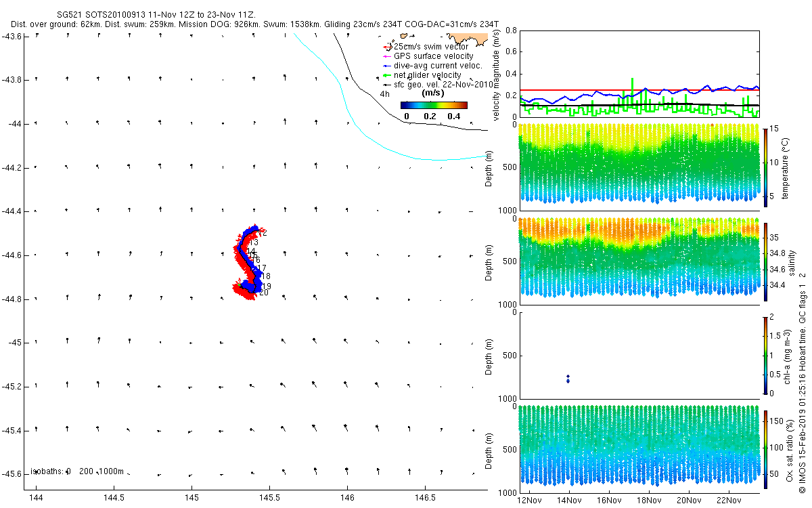Viewport: 812px width, 508px height.
Task: Select the distance summary line starting 'Dist. over ground'
Action: click(x=254, y=24)
